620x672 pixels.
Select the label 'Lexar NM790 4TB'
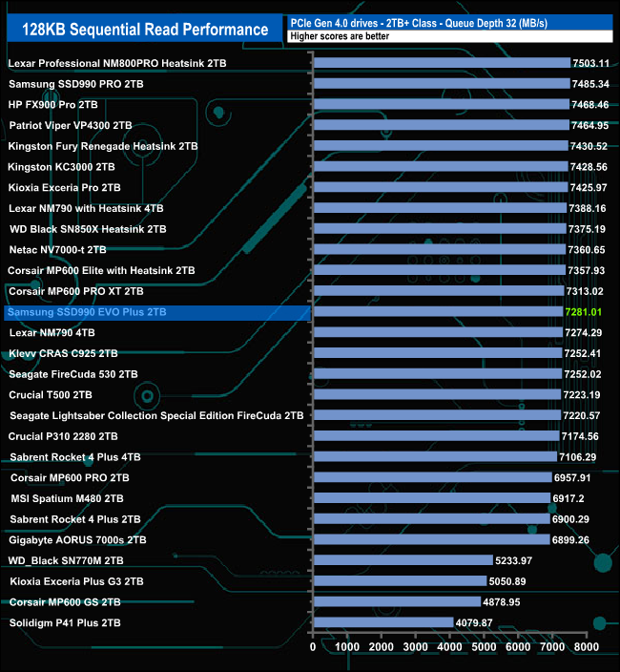(x=52, y=332)
